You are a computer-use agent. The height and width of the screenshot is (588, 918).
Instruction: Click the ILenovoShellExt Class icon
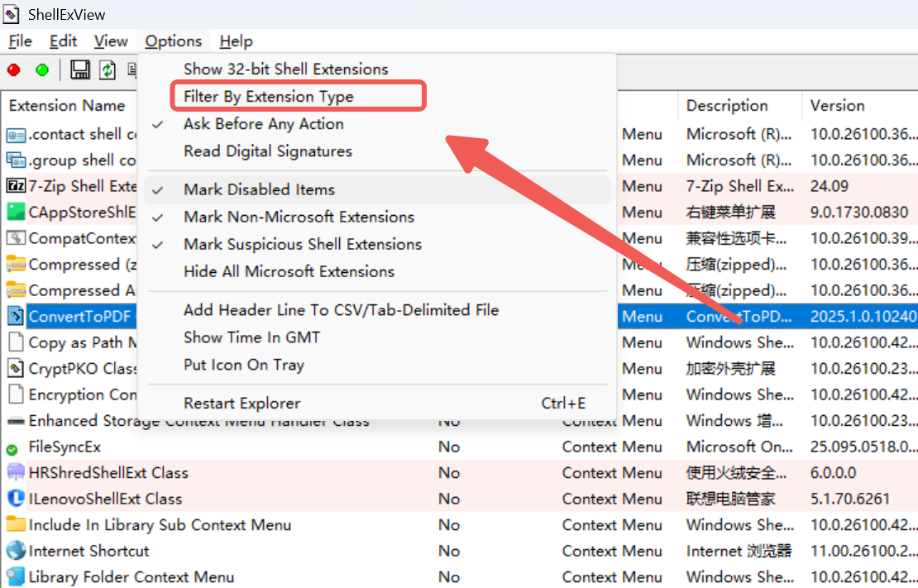[16, 499]
